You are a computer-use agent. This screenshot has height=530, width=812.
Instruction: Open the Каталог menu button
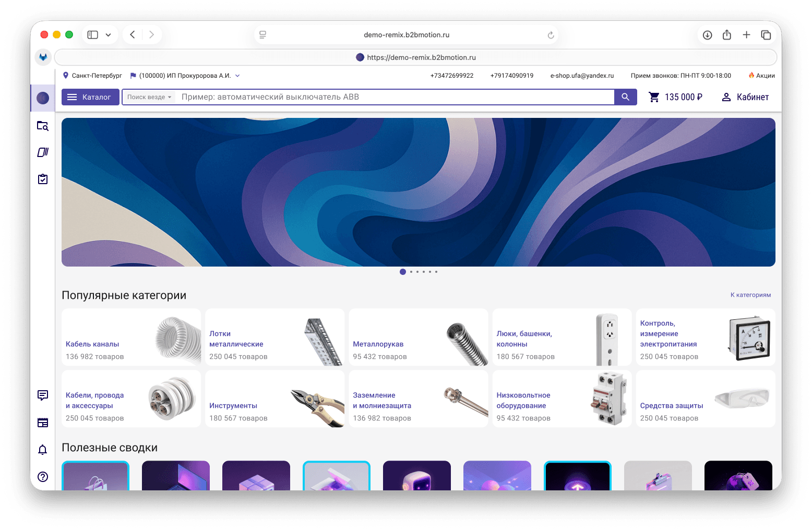point(91,97)
